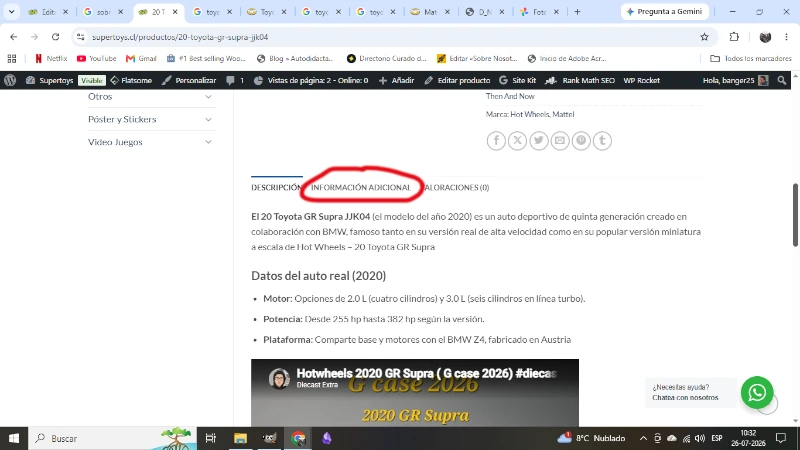Open Chrome three-dot menu
This screenshot has width=800, height=450.
pyautogui.click(x=787, y=37)
